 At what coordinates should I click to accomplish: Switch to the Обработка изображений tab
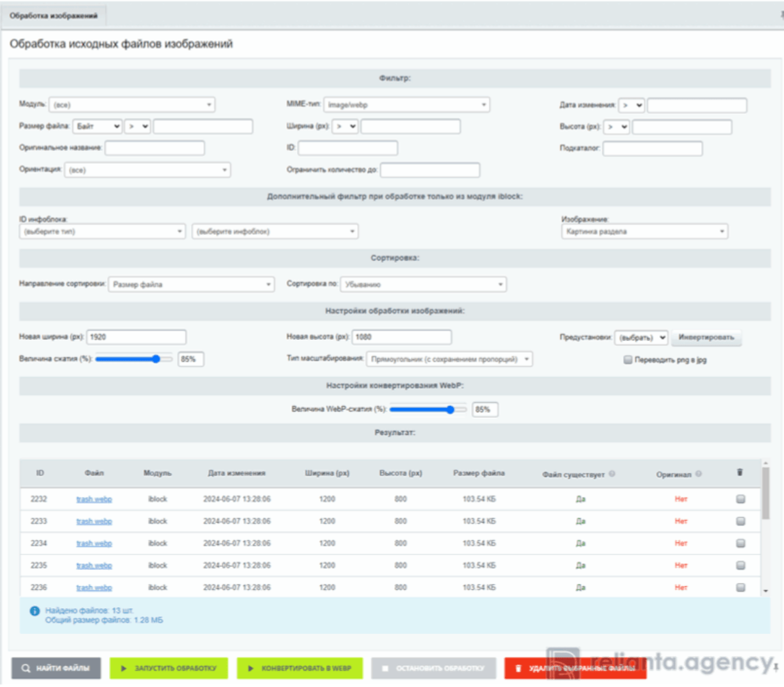54,16
